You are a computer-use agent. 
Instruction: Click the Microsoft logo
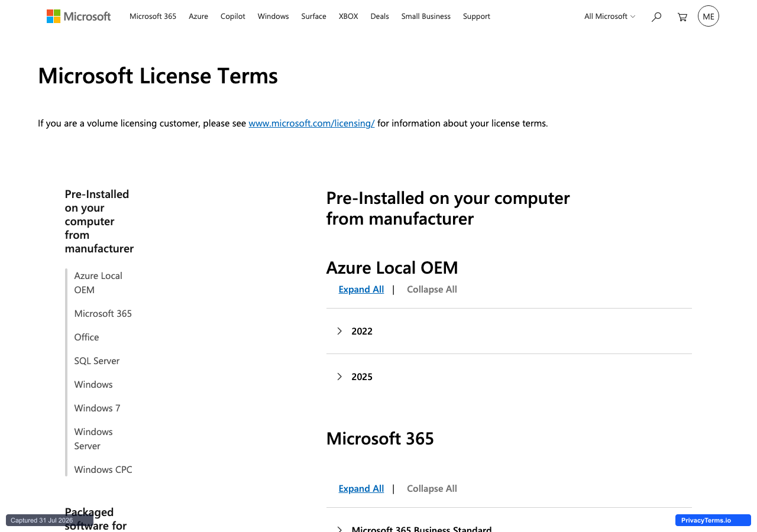[79, 17]
